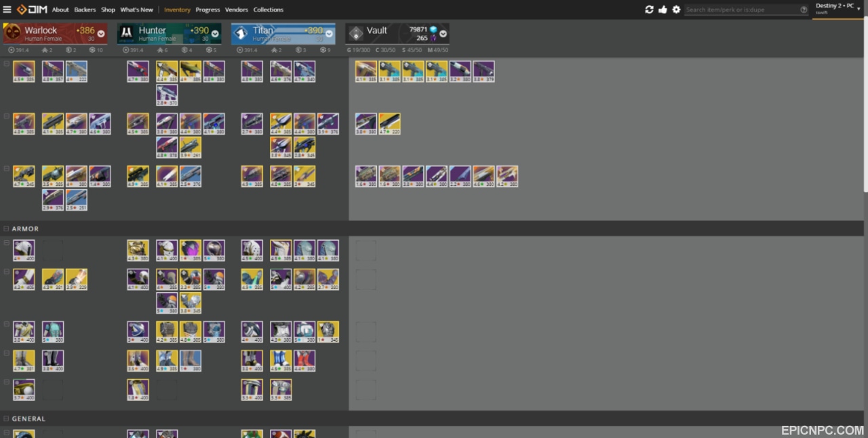868x438 pixels.
Task: Click the What's New link
Action: [x=137, y=9]
